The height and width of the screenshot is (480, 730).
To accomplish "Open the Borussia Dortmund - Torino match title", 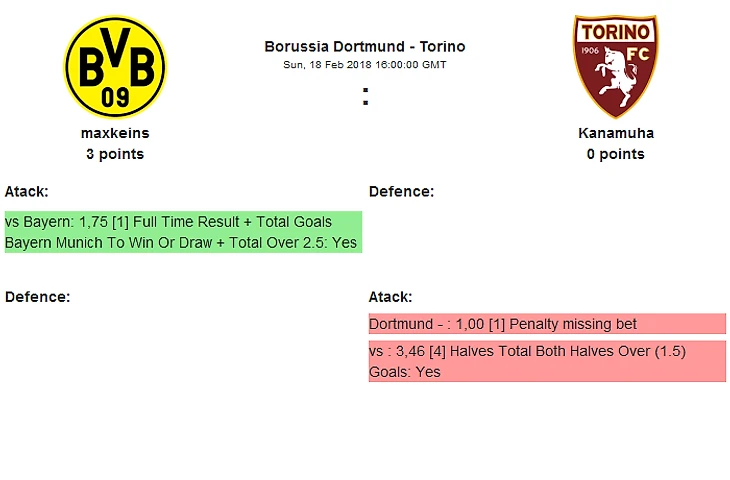I will [x=365, y=47].
